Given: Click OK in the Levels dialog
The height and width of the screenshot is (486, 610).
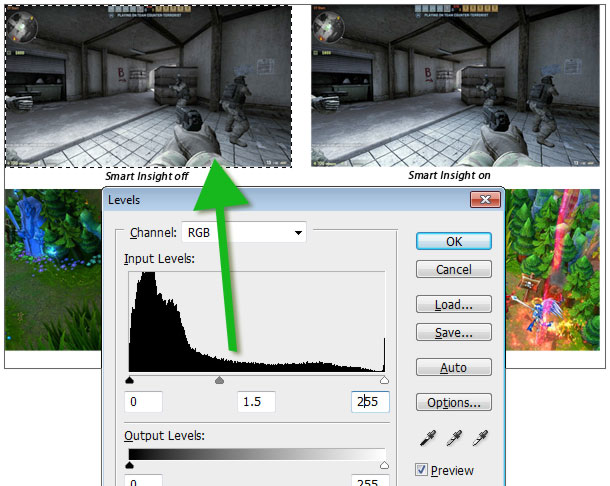Looking at the screenshot, I should pyautogui.click(x=454, y=241).
